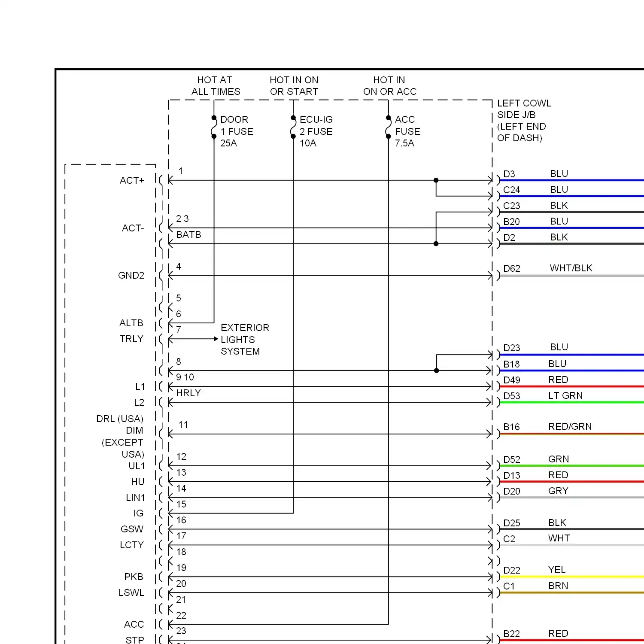Viewport: 644px width, 644px height.
Task: Select the GRY wire color label
Action: coord(558,491)
